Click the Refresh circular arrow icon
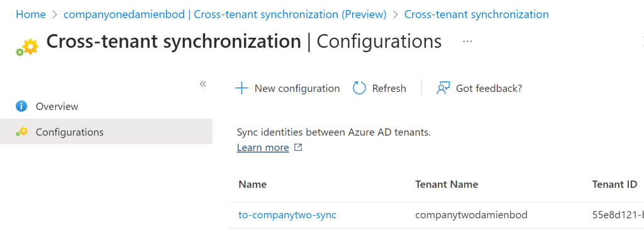The width and height of the screenshot is (644, 252). (x=359, y=89)
